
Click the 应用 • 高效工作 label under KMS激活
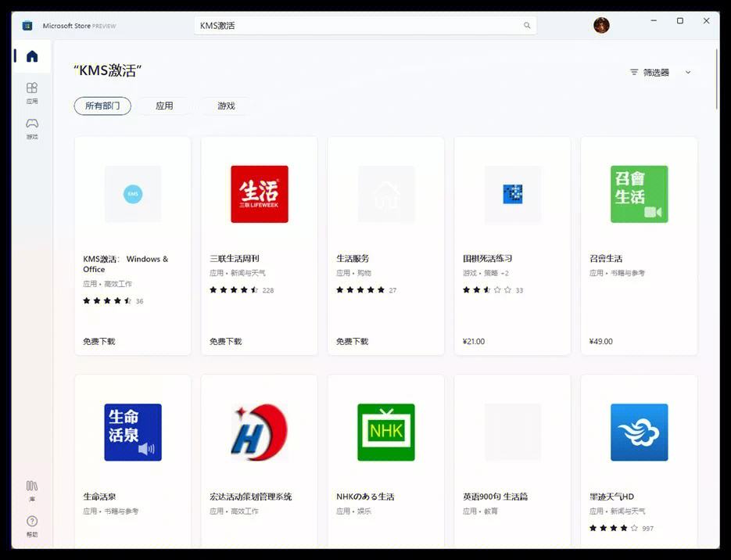(x=107, y=284)
